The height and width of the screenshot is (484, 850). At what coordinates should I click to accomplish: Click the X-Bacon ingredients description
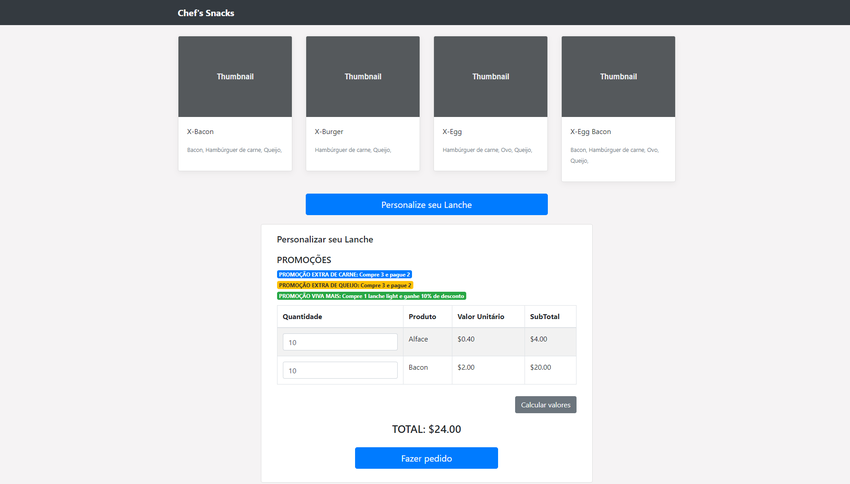pos(234,150)
